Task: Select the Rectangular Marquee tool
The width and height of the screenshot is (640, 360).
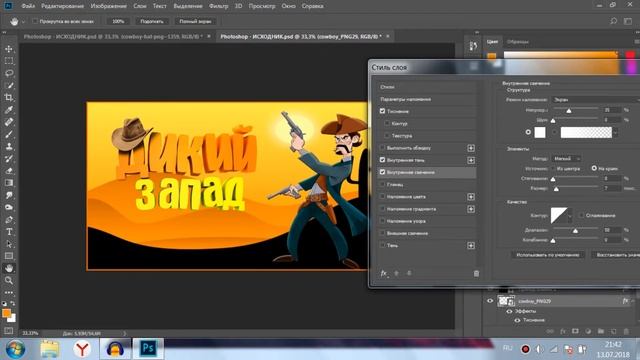Action: click(9, 61)
